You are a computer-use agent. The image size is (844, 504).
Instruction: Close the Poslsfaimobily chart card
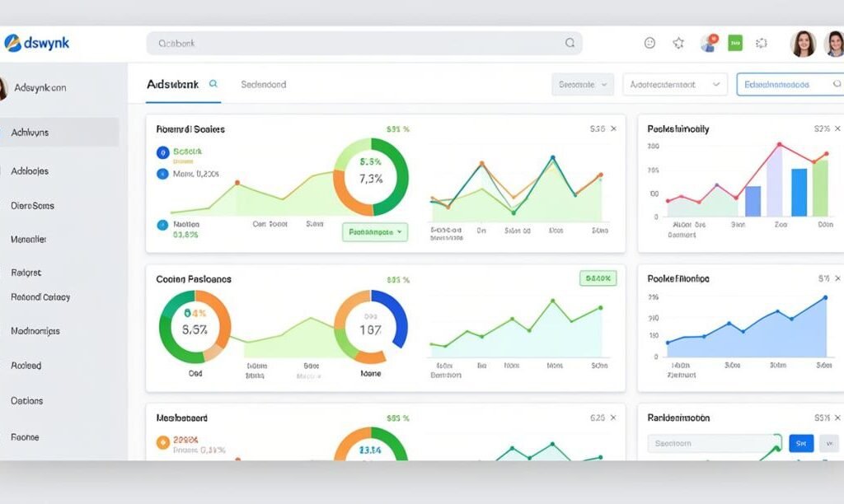pos(838,129)
